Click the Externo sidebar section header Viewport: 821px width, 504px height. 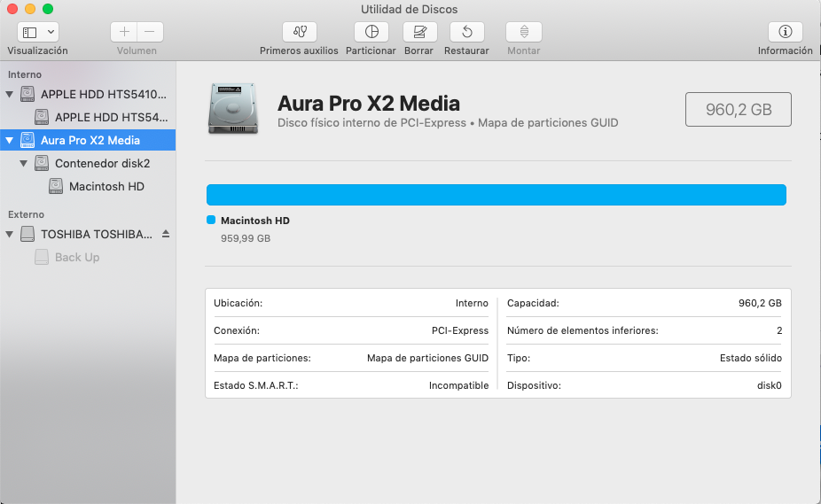pos(27,214)
